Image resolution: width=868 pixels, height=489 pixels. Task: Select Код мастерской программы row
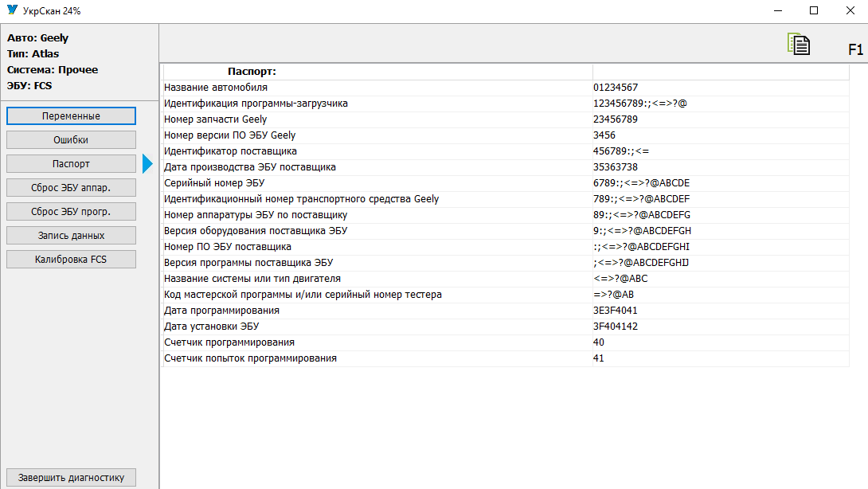pyautogui.click(x=506, y=295)
